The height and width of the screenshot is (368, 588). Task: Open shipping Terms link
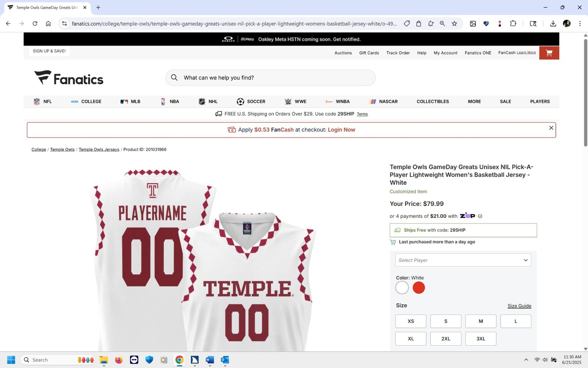362,114
